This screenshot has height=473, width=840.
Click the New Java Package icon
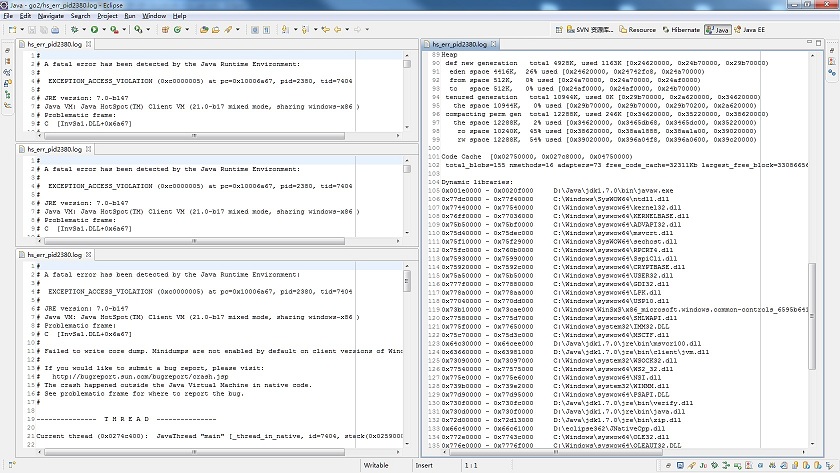165,30
